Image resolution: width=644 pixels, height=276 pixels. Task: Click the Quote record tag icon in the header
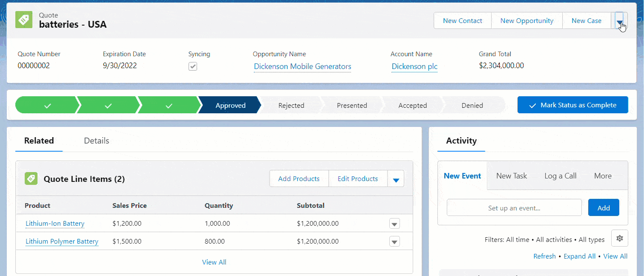(x=23, y=20)
